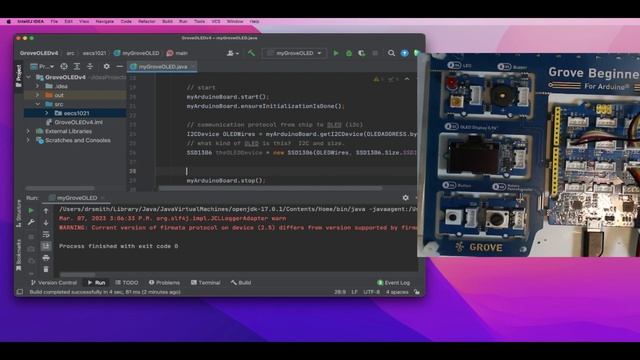This screenshot has width=640, height=360.
Task: Open the Problems tool window
Action: click(x=164, y=282)
